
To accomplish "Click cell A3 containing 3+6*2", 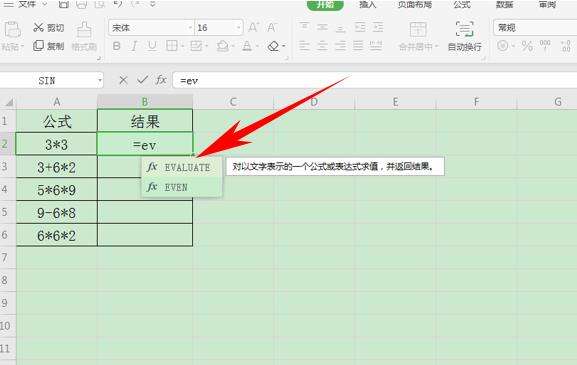I will (57, 167).
